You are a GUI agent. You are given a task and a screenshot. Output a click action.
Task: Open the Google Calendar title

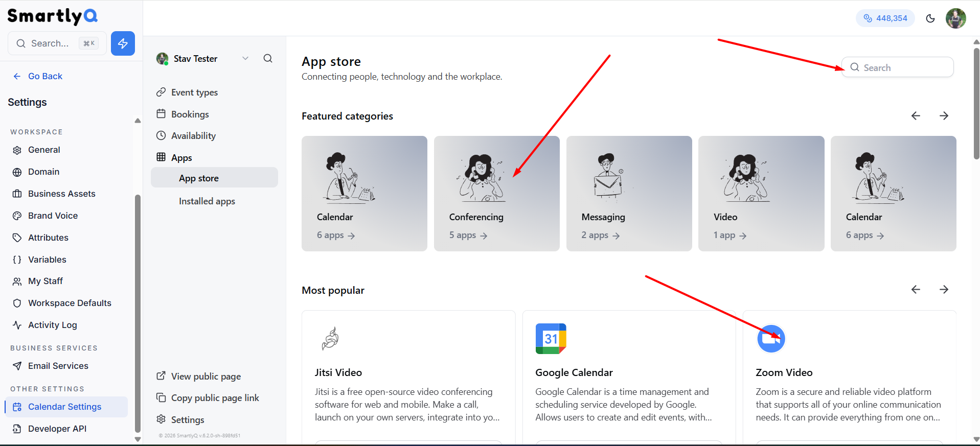pos(574,373)
